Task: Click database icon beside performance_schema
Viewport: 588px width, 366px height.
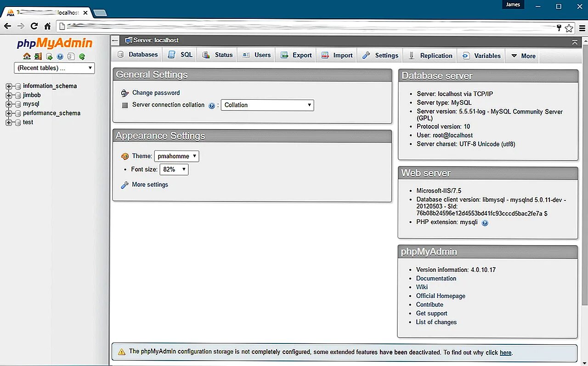Action: pos(18,113)
